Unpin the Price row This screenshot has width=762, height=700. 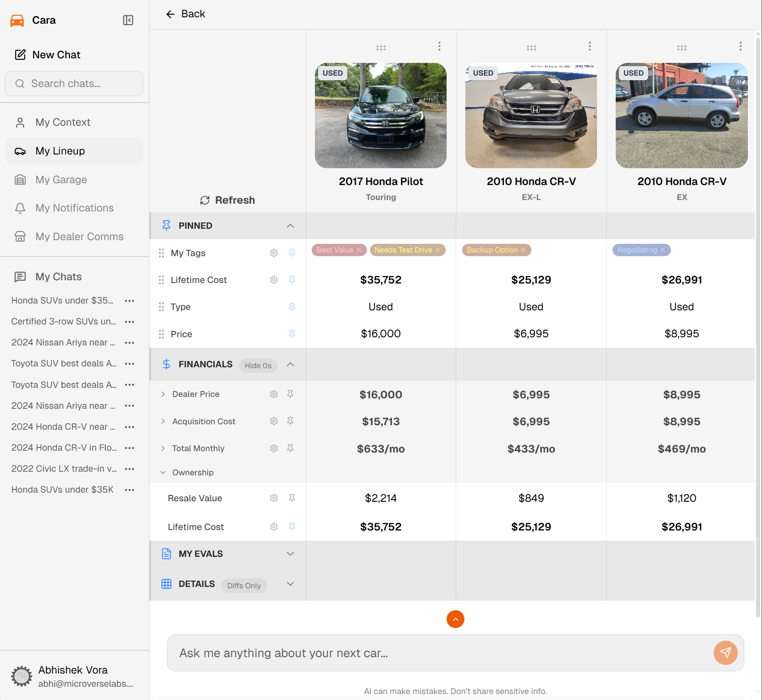pyautogui.click(x=292, y=334)
